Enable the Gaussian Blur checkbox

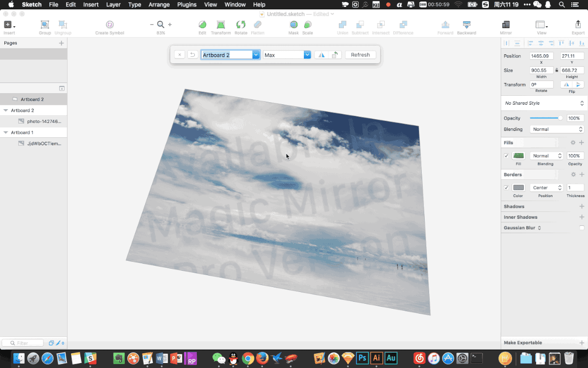[x=582, y=228]
